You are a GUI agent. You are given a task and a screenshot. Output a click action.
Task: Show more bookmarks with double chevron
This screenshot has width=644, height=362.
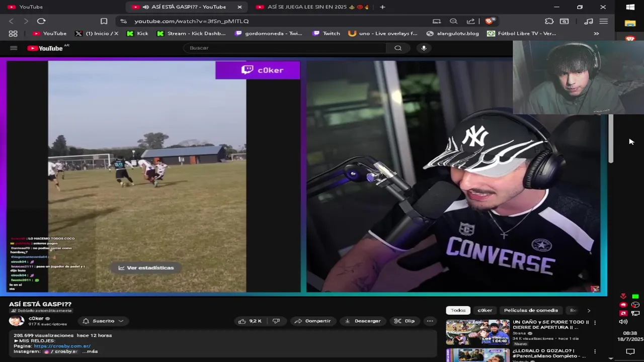[x=596, y=33]
